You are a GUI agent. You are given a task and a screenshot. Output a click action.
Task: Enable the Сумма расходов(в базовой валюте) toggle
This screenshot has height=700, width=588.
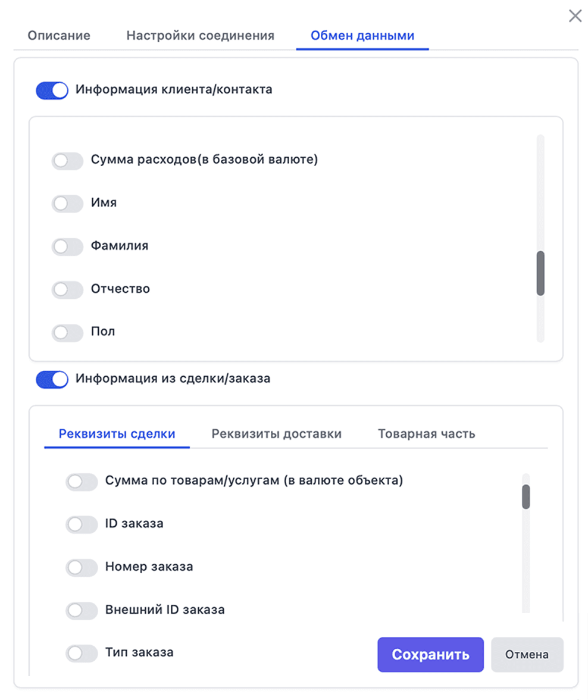[x=67, y=161]
